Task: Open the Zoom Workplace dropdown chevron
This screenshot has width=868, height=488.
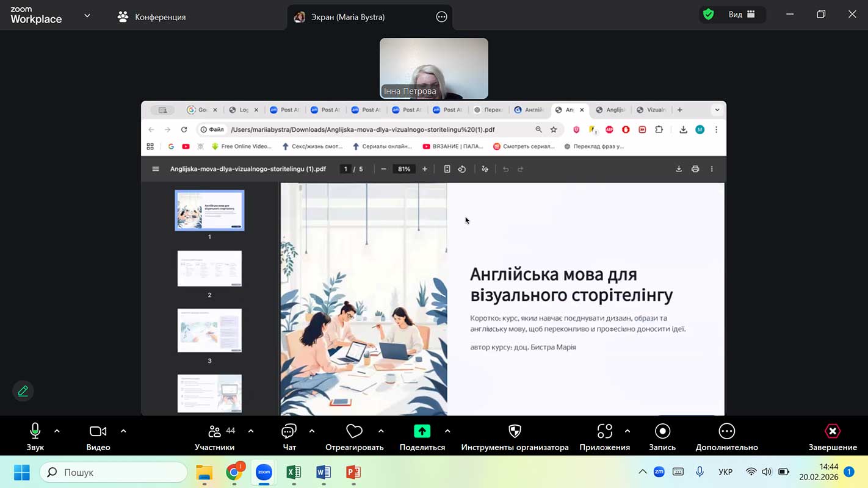Action: point(87,16)
